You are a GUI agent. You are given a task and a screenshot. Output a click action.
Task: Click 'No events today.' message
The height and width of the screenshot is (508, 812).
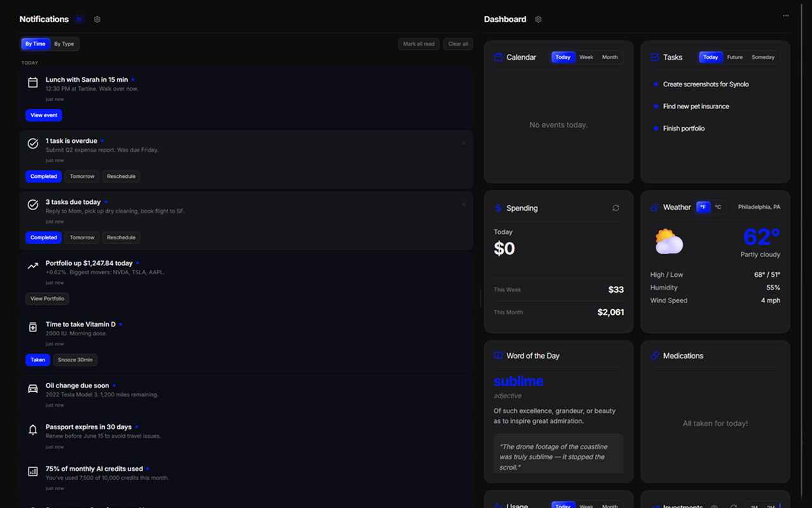(x=558, y=125)
